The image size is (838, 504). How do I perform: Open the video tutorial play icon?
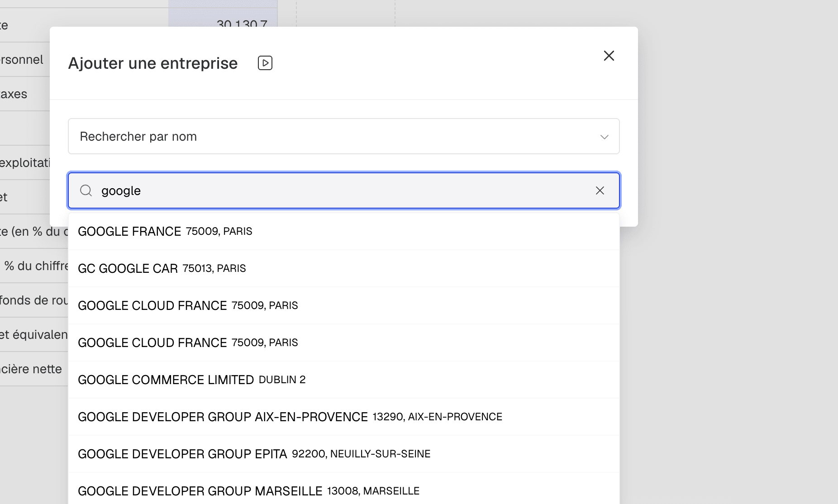[x=265, y=63]
